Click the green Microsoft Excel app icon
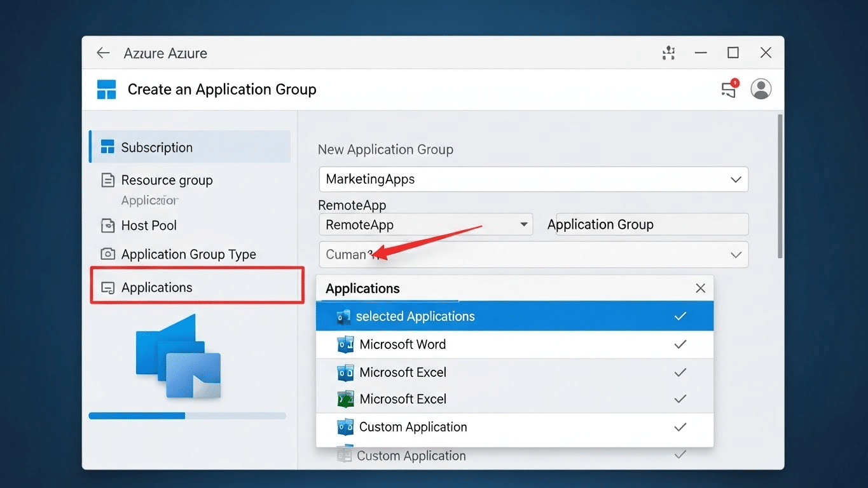868x488 pixels. click(344, 399)
